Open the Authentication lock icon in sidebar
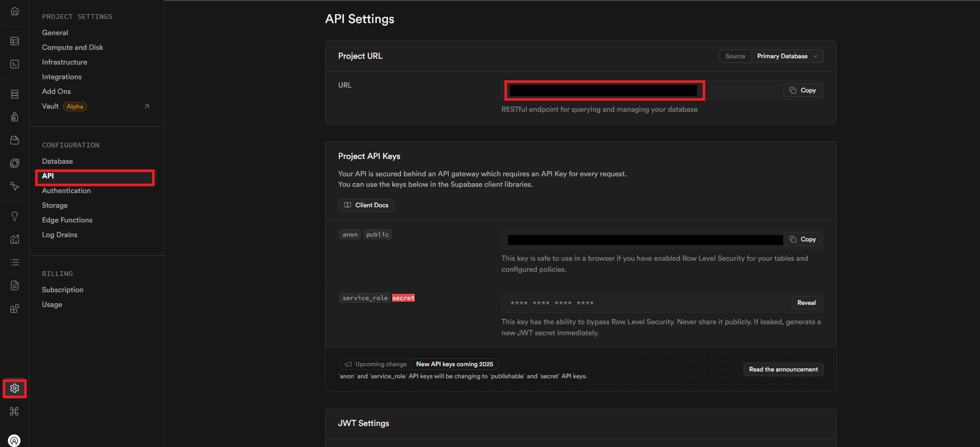This screenshot has width=980, height=447. pos(15,117)
